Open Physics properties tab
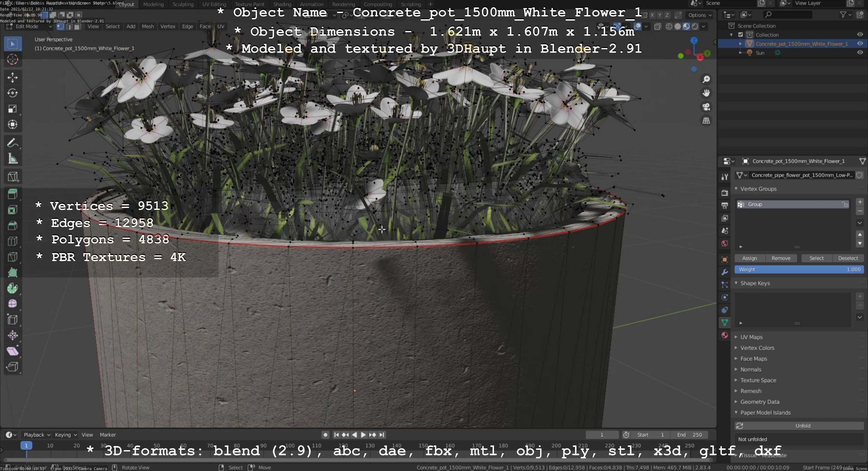Viewport: 868px width, 471px height. (725, 297)
